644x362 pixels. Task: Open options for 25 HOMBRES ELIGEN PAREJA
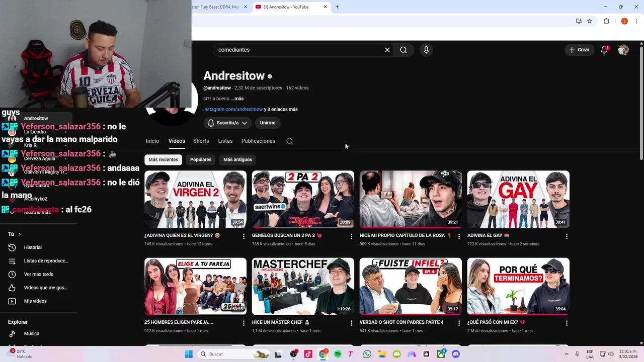[x=244, y=323]
